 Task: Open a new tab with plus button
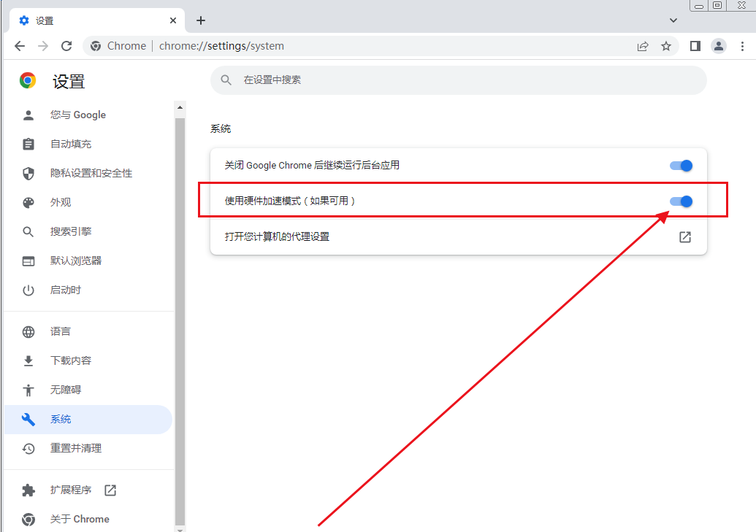[x=201, y=20]
